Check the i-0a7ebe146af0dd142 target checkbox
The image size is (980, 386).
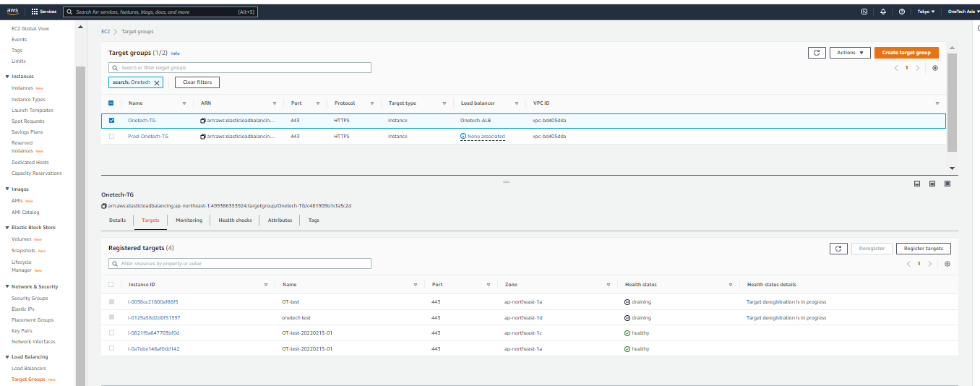coord(111,348)
